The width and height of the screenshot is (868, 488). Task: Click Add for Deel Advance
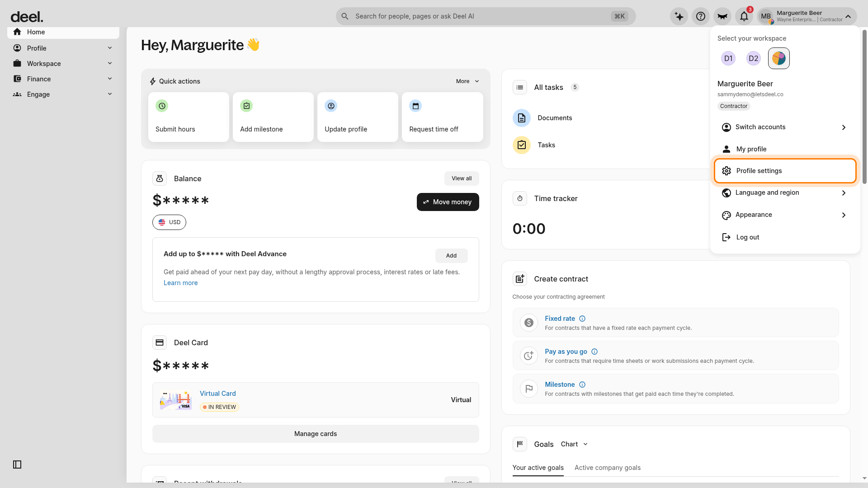(451, 256)
